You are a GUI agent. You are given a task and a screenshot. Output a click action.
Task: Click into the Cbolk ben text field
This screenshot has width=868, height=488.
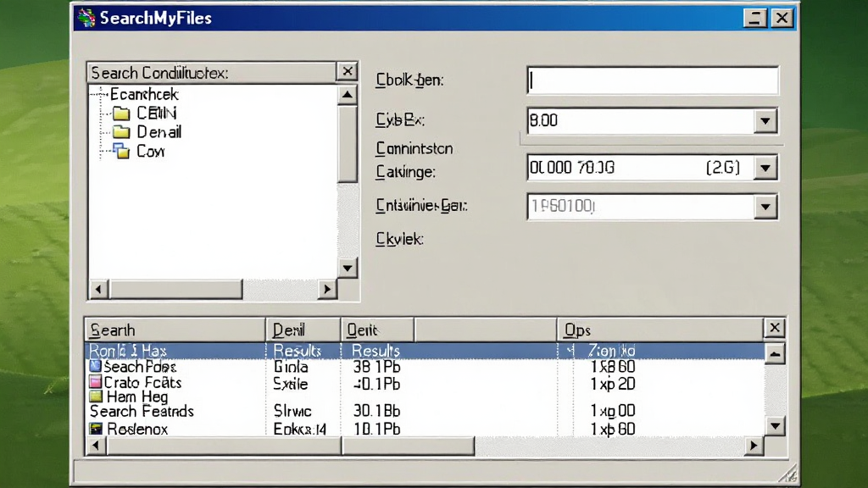(653, 80)
